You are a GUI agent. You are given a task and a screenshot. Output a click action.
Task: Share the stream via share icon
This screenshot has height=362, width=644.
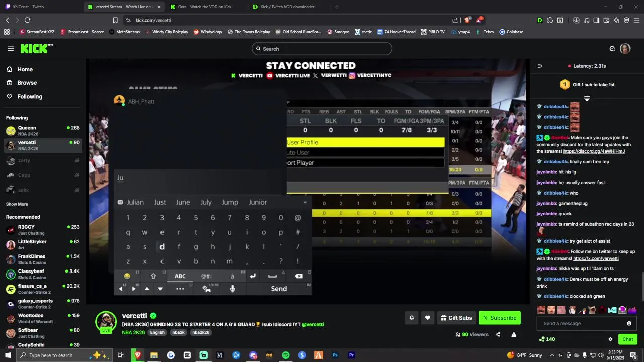tap(498, 334)
